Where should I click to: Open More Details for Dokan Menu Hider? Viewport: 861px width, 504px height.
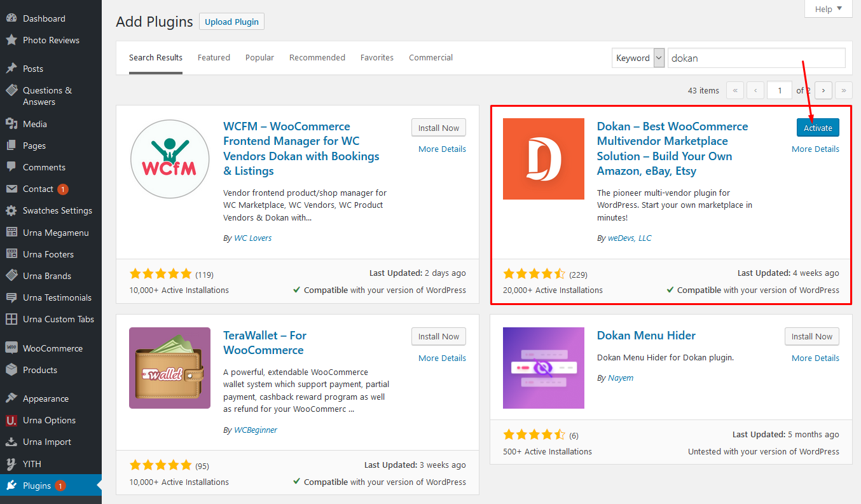coord(815,358)
